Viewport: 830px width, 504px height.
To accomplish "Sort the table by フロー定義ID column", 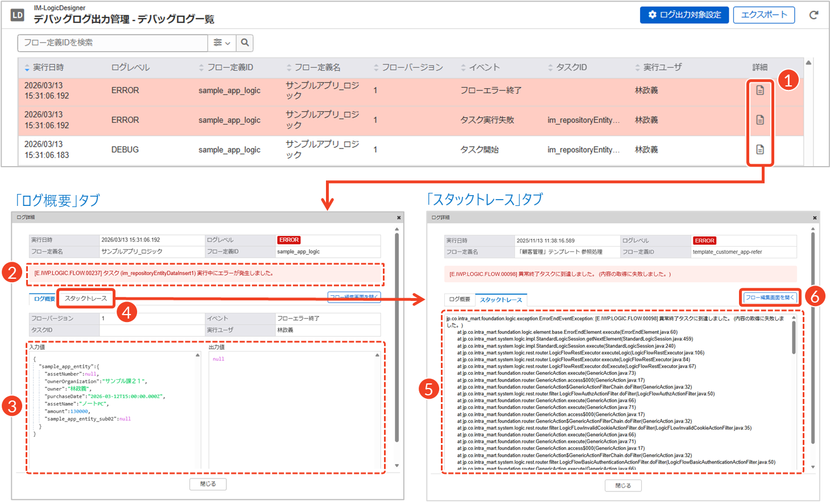I will click(x=229, y=68).
